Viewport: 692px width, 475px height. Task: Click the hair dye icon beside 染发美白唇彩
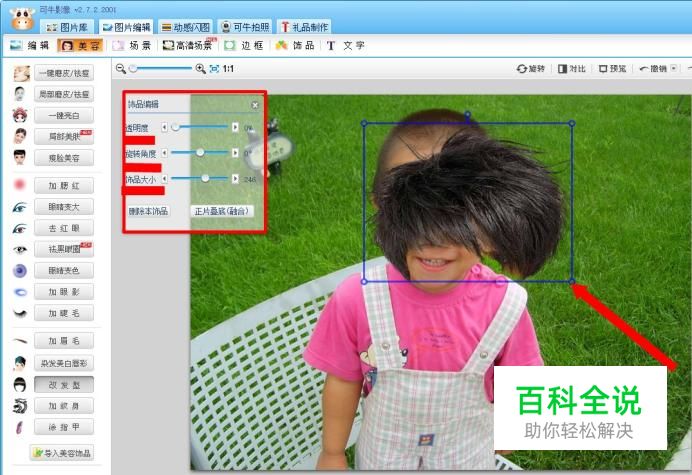(x=19, y=363)
